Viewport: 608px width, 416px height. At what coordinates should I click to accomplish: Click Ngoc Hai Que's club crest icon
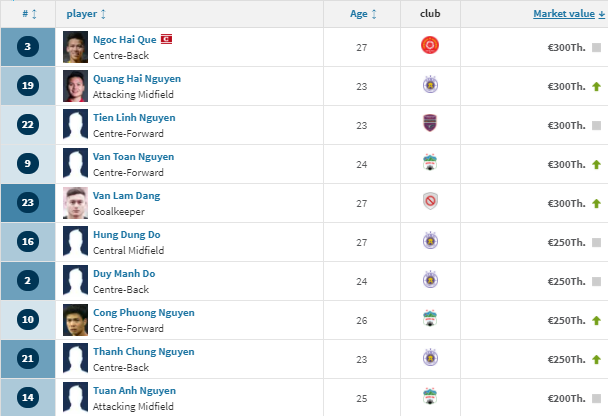click(x=430, y=46)
